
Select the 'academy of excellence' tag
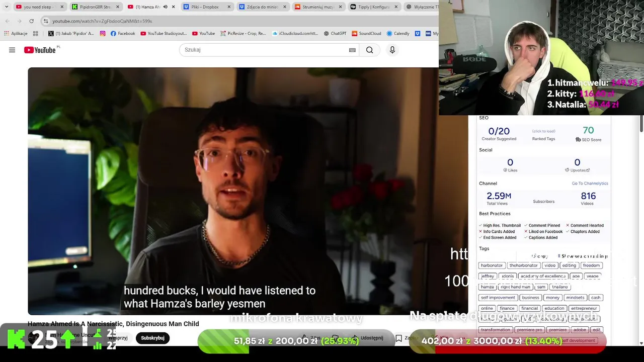click(x=543, y=276)
